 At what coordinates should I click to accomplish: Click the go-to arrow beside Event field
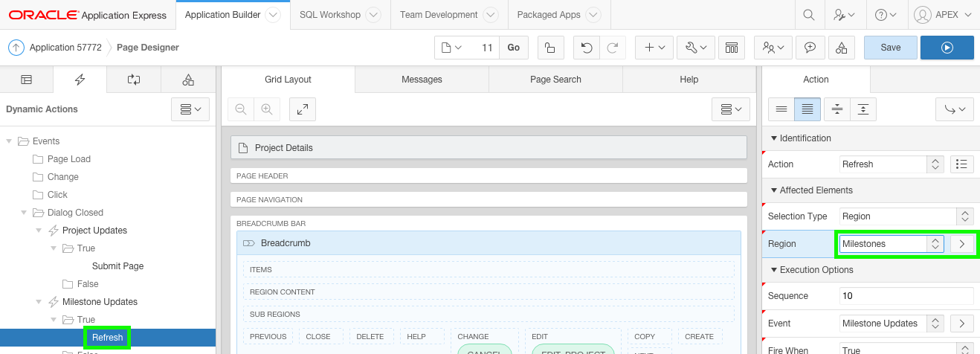(x=962, y=324)
